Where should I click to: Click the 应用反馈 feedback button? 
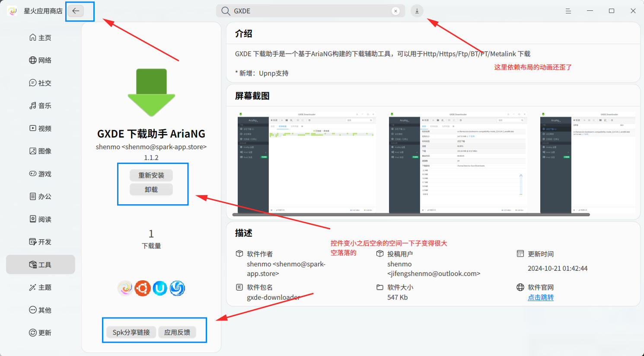point(177,332)
